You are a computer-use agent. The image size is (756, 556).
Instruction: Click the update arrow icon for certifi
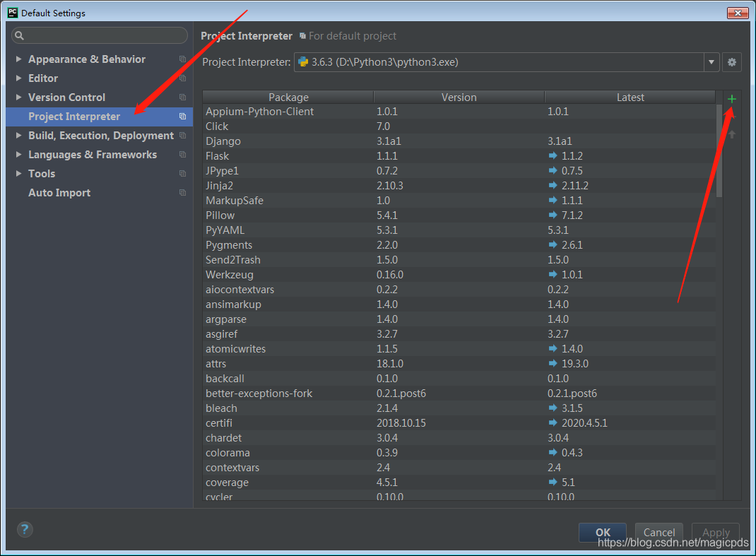click(x=553, y=422)
